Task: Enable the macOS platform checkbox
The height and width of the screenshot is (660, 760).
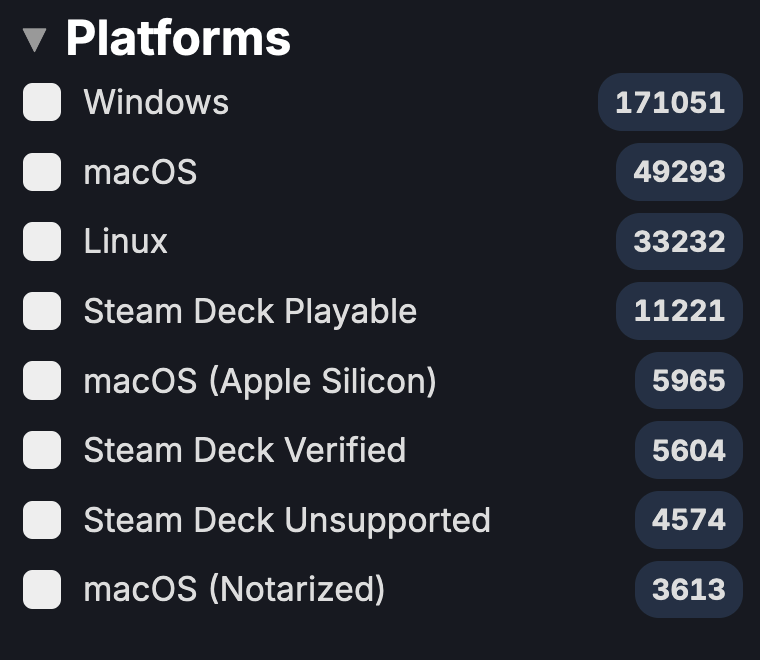Action: coord(42,172)
